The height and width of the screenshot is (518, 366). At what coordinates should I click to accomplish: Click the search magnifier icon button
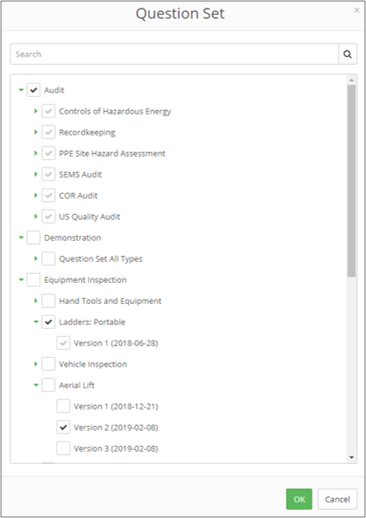348,54
